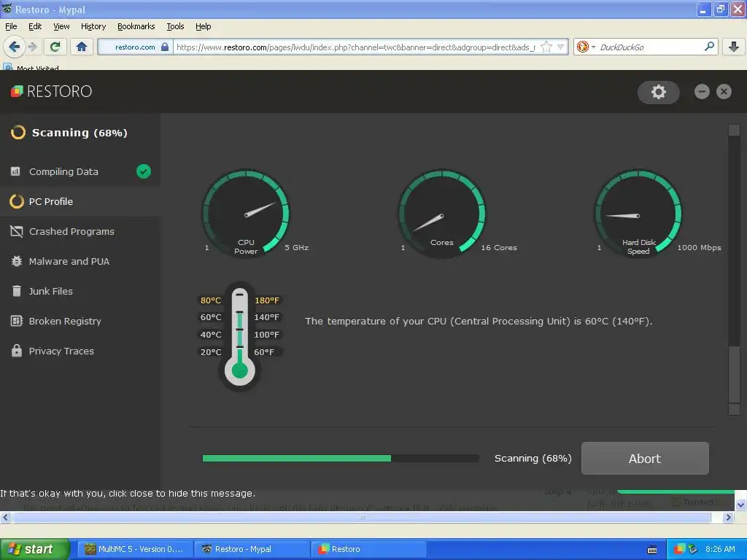
Task: Select Compiling Data step
Action: [80, 171]
